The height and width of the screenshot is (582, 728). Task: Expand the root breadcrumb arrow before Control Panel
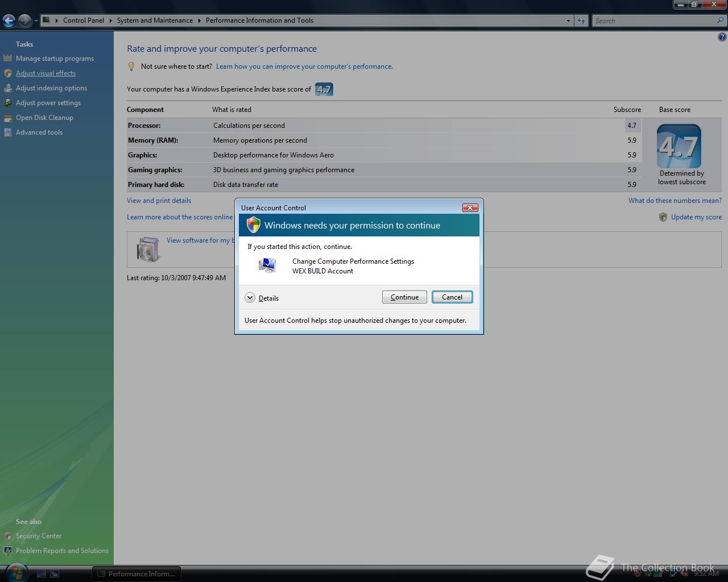[x=56, y=20]
